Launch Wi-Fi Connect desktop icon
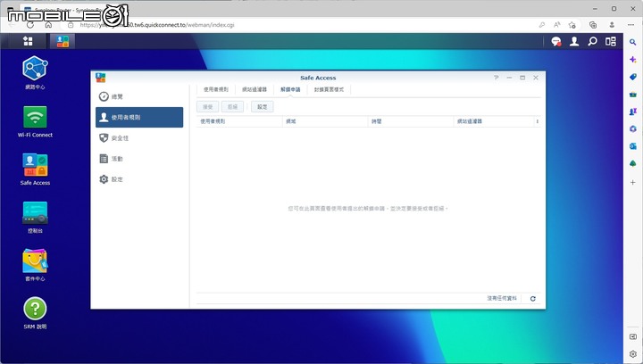The width and height of the screenshot is (643, 364). tap(35, 121)
